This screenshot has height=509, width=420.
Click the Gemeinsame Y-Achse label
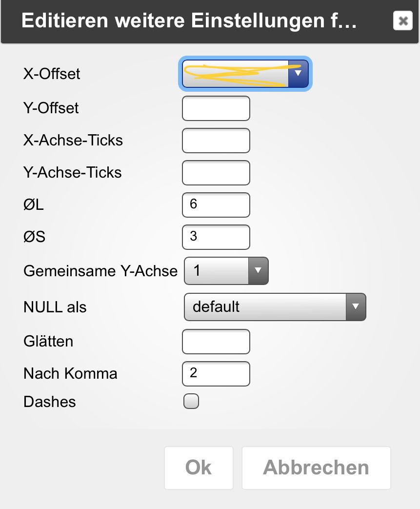(100, 271)
